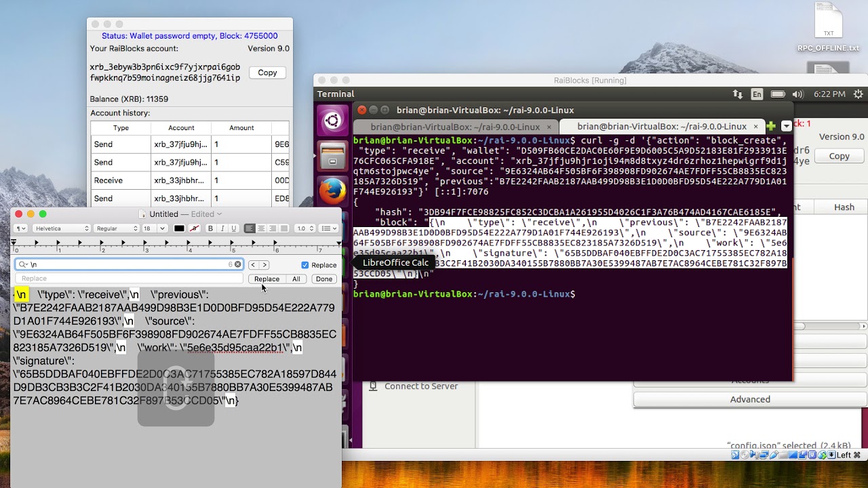Open the Helvetica font family dropdown
This screenshot has height=488, width=868.
pyautogui.click(x=62, y=228)
